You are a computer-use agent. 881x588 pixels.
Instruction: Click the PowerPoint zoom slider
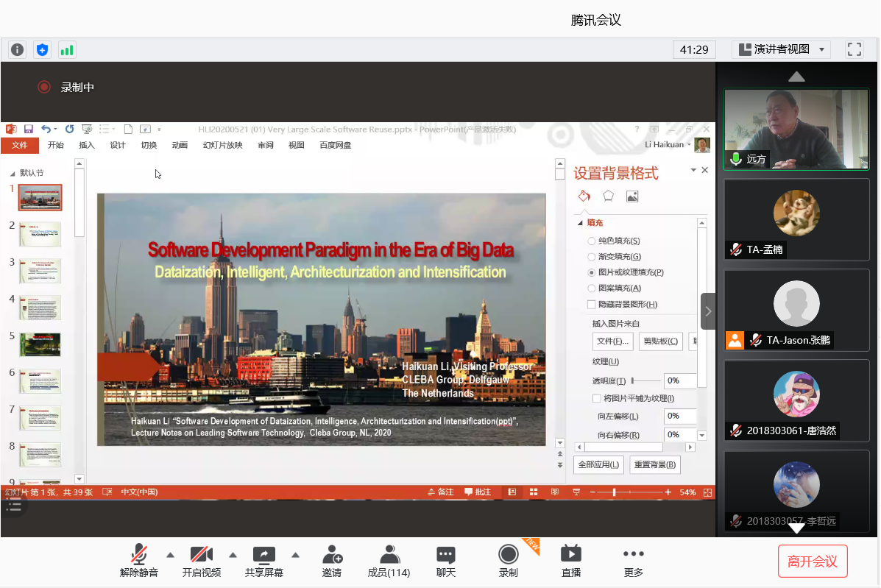614,492
